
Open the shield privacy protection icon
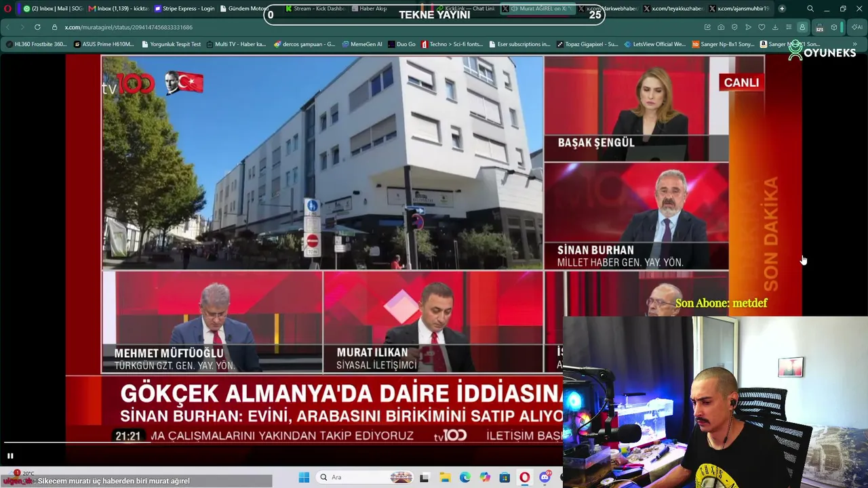tap(734, 27)
